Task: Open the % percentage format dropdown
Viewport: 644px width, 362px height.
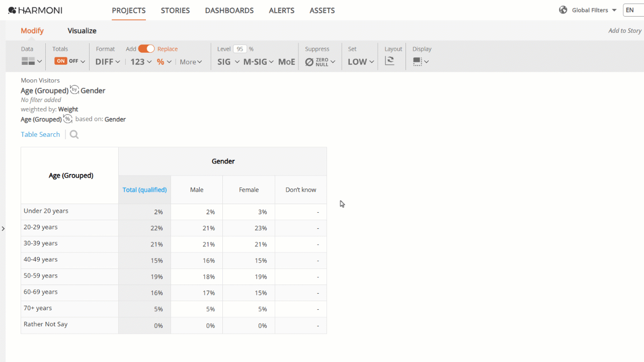Action: (164, 62)
